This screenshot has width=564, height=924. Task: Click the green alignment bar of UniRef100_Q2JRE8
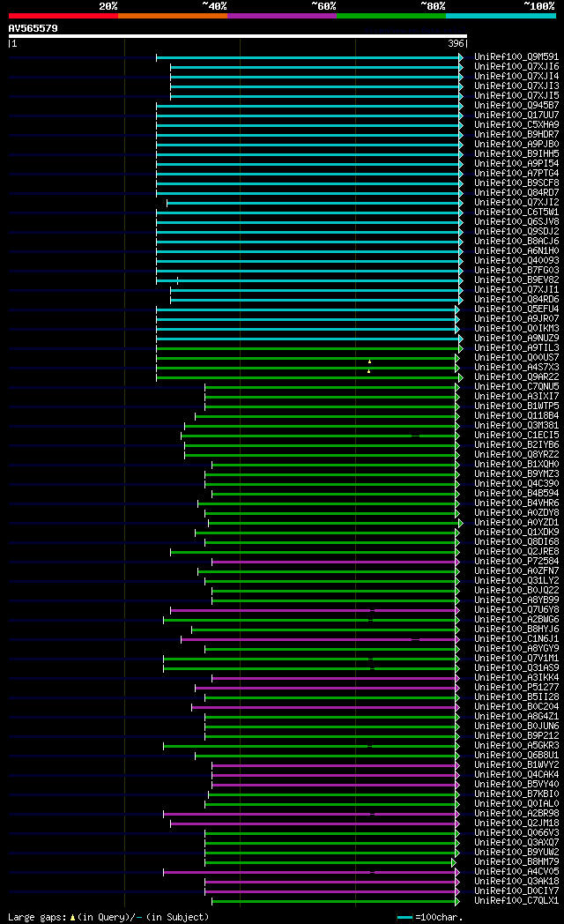click(314, 552)
